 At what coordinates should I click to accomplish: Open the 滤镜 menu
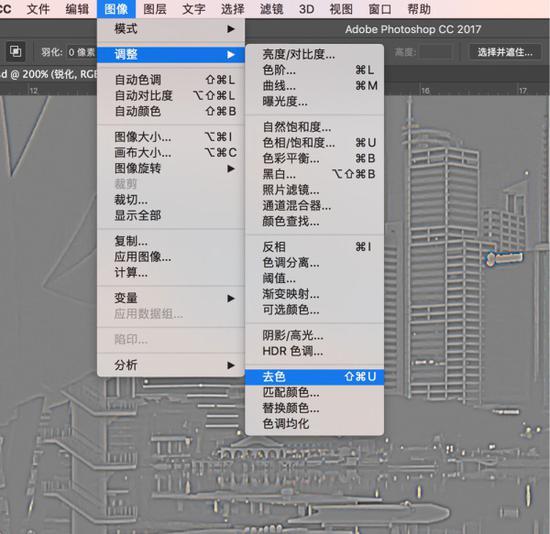(x=271, y=9)
